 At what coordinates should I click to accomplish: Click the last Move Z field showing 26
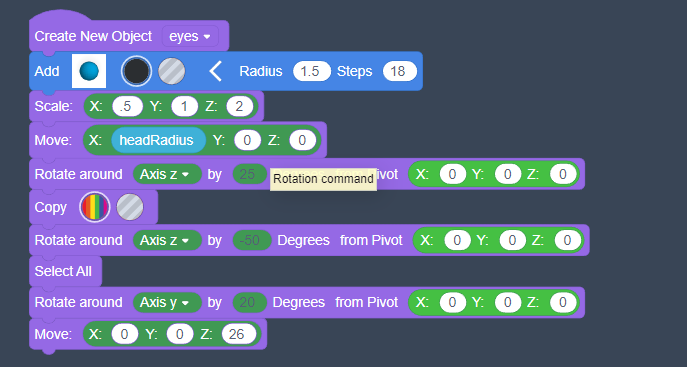[x=239, y=334]
